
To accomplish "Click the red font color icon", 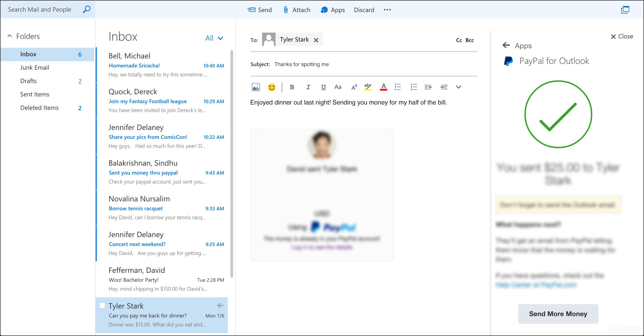I will pyautogui.click(x=383, y=87).
